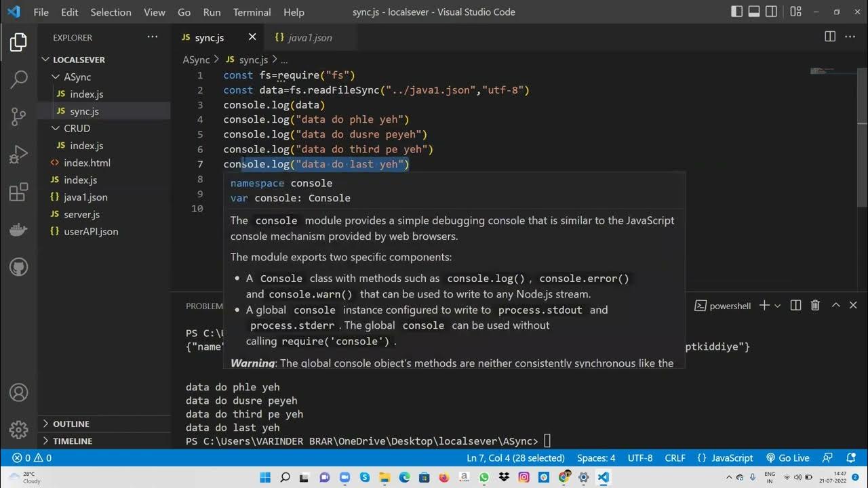Click Ln 7, Col 4 status entry

[x=515, y=458]
